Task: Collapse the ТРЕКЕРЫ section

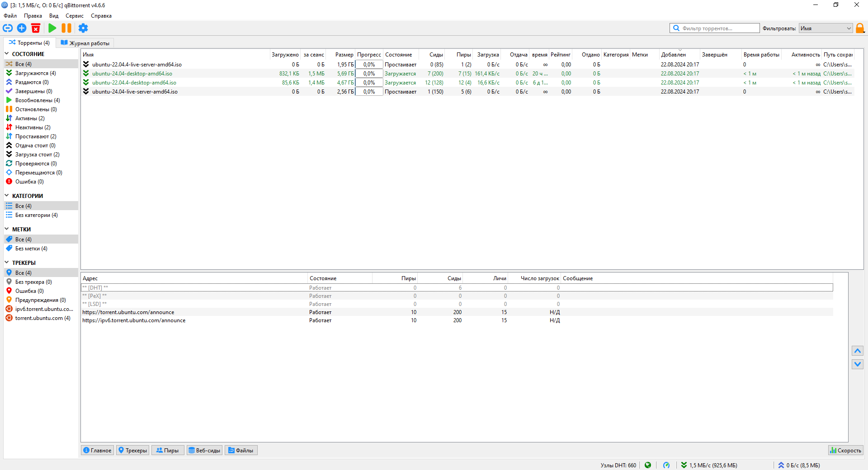Action: click(x=7, y=263)
